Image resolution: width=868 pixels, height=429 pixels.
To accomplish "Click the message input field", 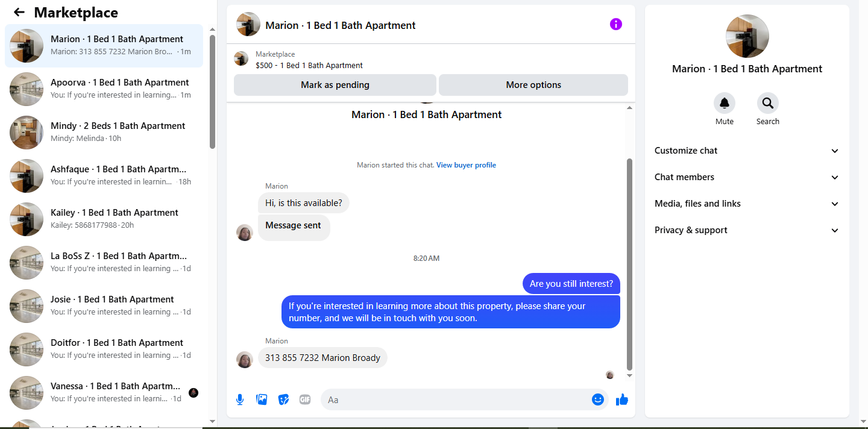I will click(456, 399).
